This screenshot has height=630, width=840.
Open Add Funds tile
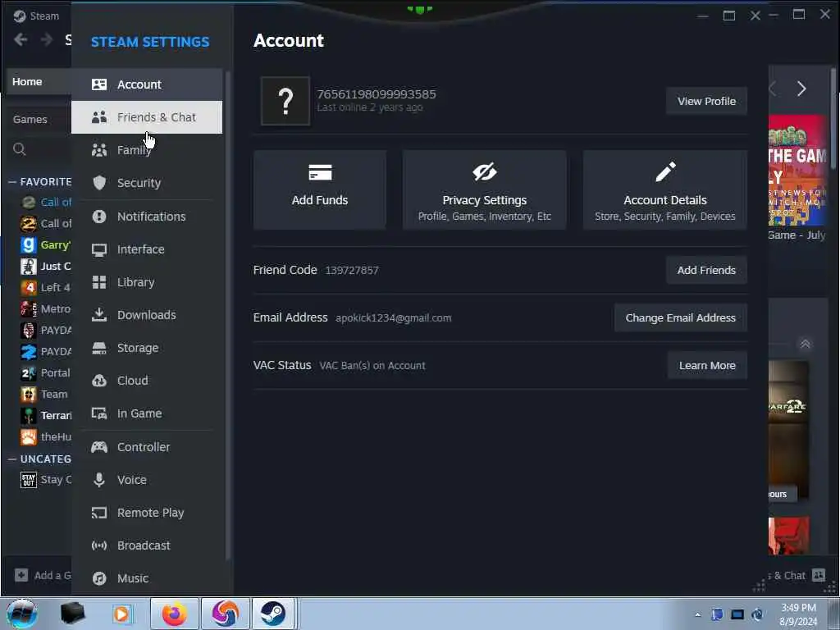click(x=320, y=189)
